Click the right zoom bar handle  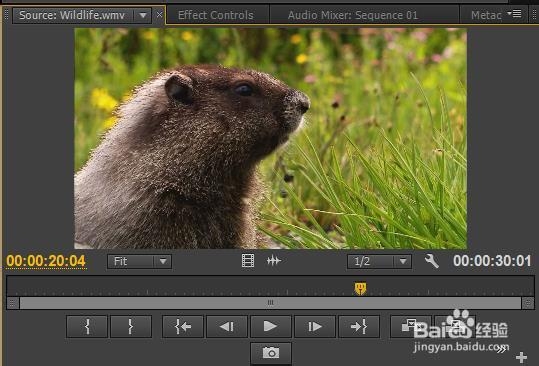click(528, 303)
